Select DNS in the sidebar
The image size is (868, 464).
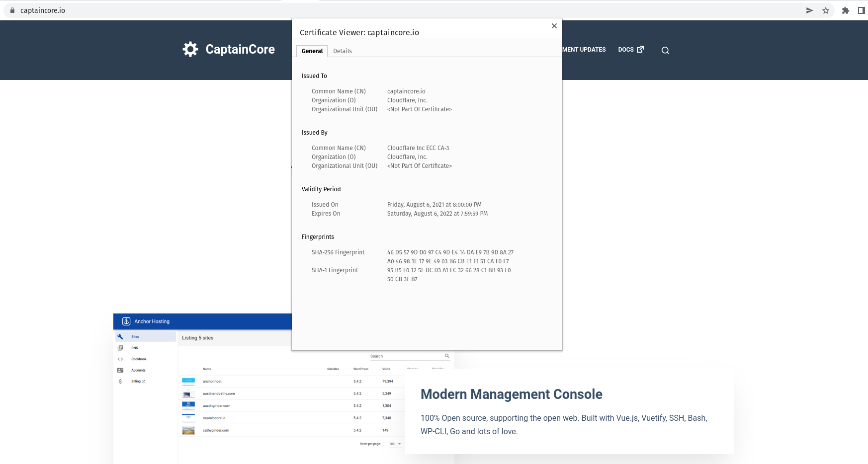[135, 348]
